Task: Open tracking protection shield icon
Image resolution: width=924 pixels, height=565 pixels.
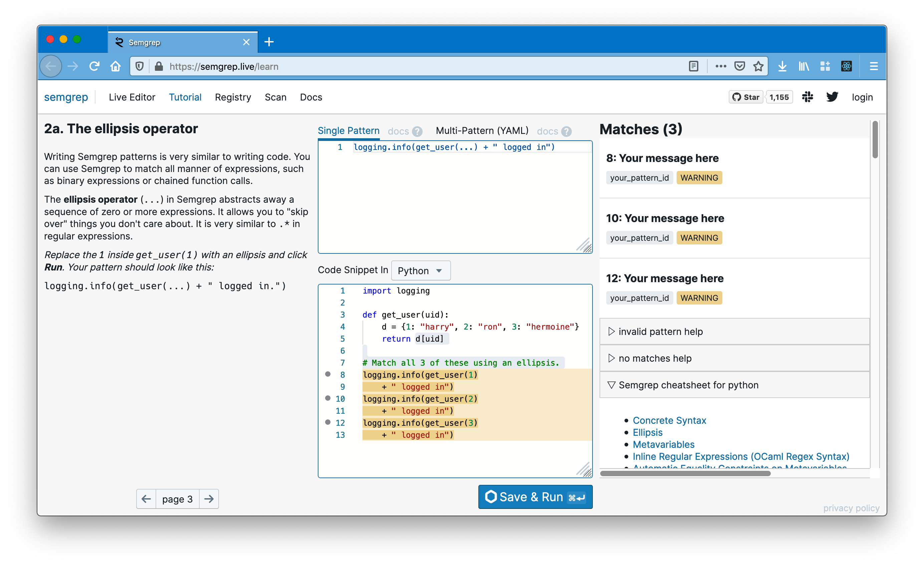Action: [x=140, y=66]
